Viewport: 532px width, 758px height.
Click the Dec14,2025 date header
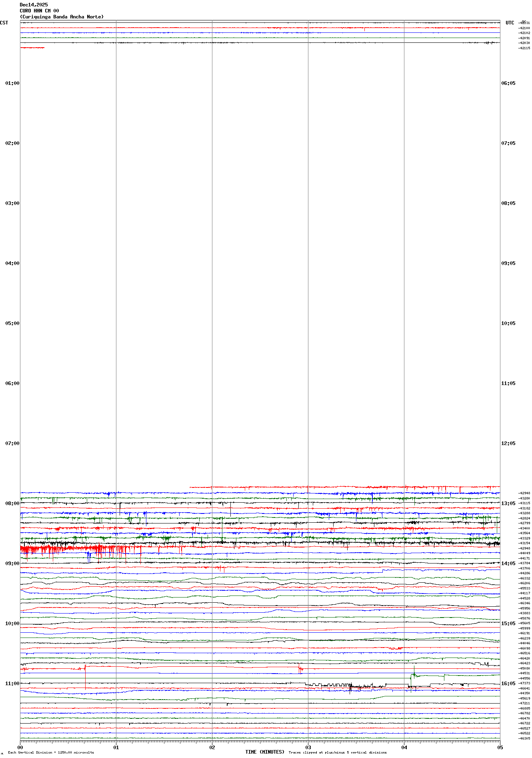point(34,5)
